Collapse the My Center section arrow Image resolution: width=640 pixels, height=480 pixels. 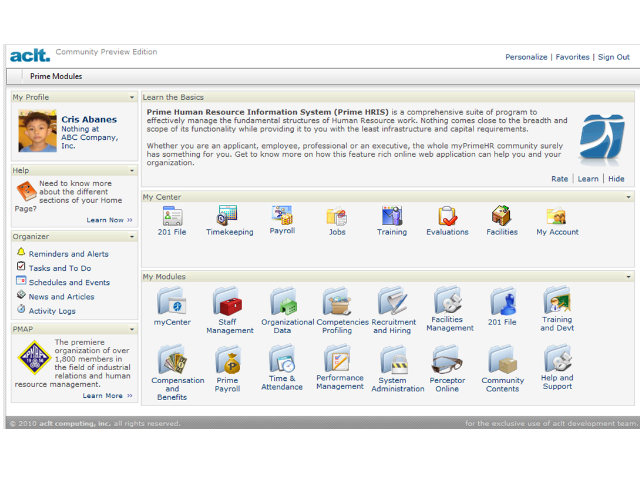628,197
